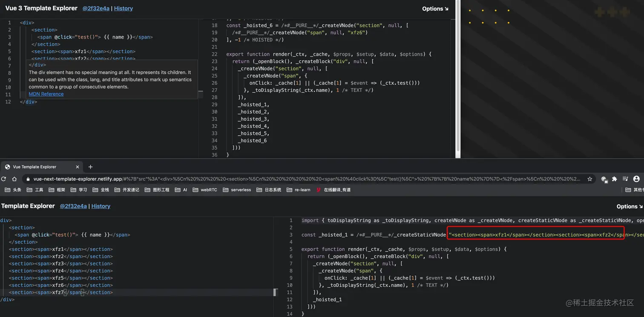The image size is (644, 317).
Task: Click the 'Vue 3 Template Explorer' heading
Action: (41, 8)
